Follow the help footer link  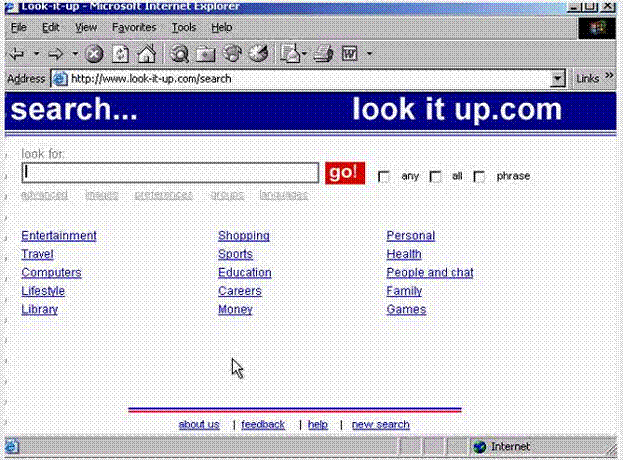point(318,425)
